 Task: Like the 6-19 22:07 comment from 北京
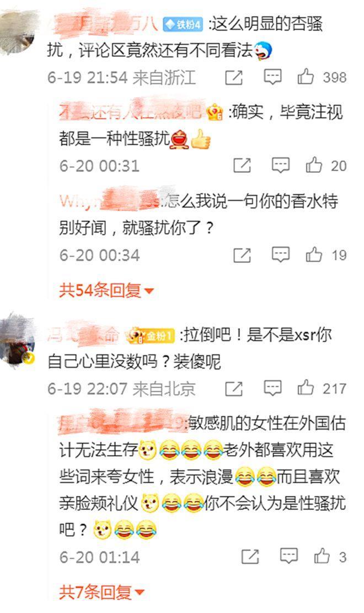tap(306, 388)
